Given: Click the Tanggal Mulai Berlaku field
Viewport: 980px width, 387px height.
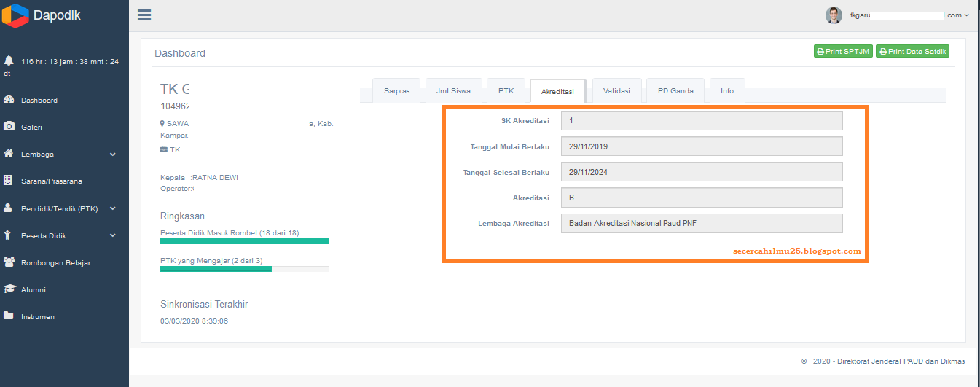Looking at the screenshot, I should coord(702,146).
